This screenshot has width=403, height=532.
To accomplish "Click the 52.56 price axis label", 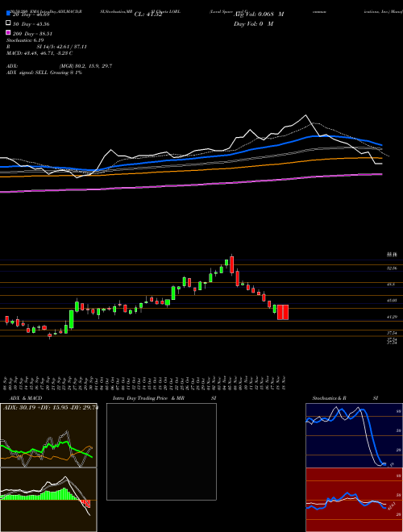I will (392, 268).
